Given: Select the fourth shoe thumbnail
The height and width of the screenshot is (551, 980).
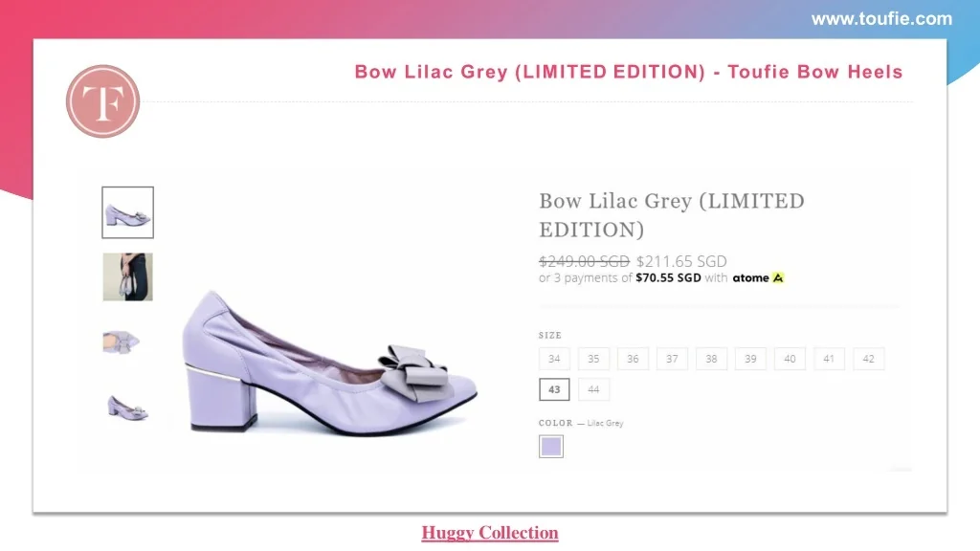Looking at the screenshot, I should coord(127,407).
